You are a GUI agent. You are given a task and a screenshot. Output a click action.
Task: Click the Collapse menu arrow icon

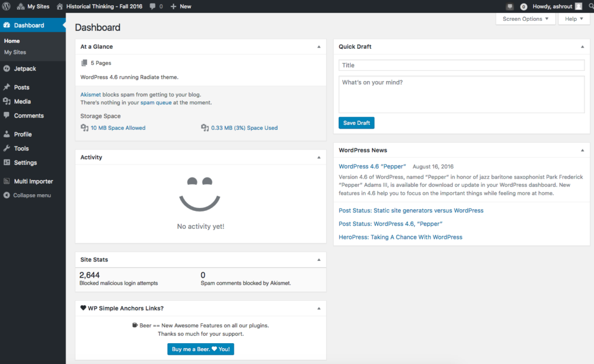point(7,195)
